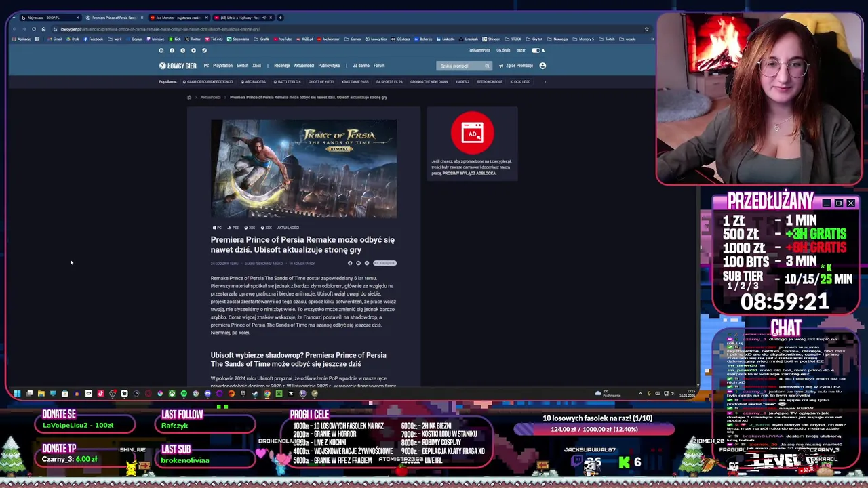
Task: Open the Spotify icon in taskbar
Action: click(184, 393)
